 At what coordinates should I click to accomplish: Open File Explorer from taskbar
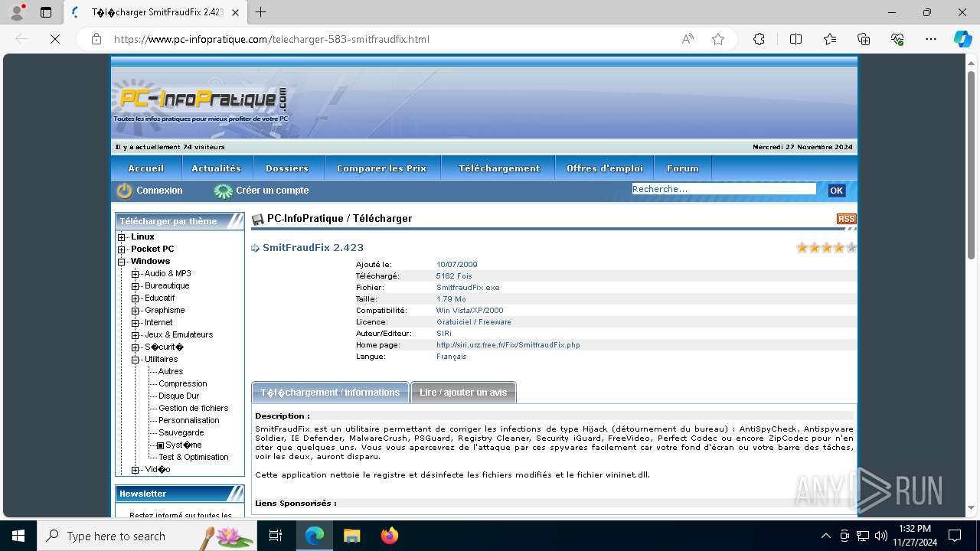click(351, 536)
